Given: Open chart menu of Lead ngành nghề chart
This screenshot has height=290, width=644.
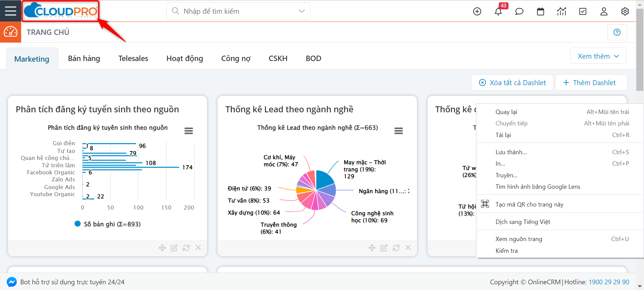Looking at the screenshot, I should (x=398, y=131).
